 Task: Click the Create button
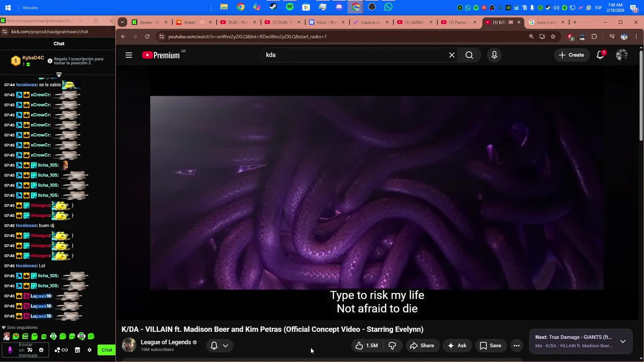click(571, 55)
